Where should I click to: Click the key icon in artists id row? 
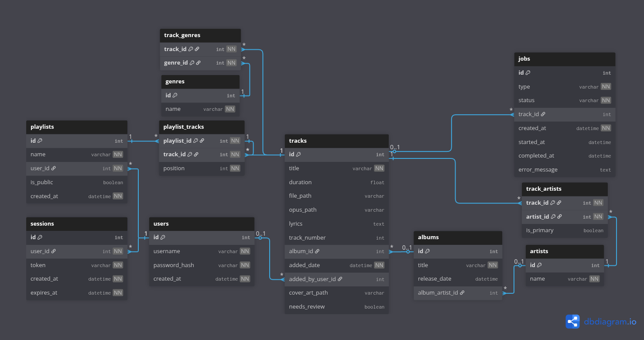(x=539, y=265)
